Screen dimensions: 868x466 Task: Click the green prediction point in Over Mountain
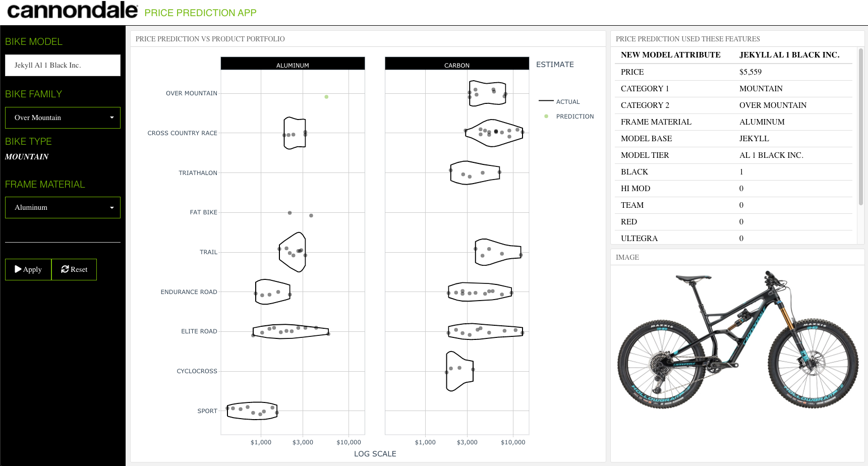point(326,96)
